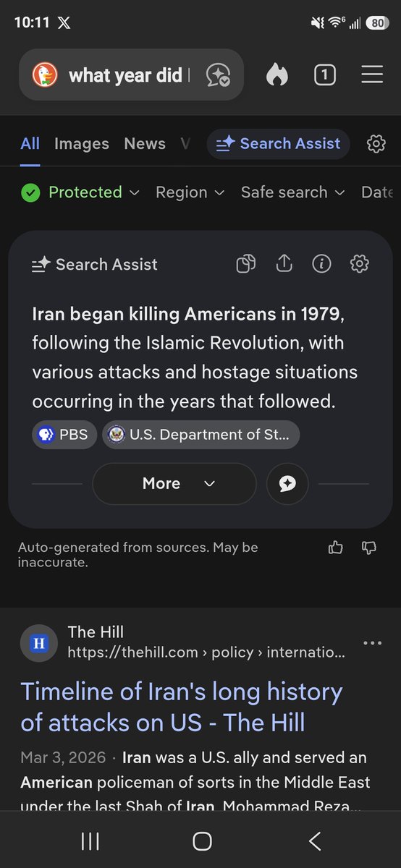Tap 'Auto-generated from sources' disclaimer text

click(x=138, y=555)
